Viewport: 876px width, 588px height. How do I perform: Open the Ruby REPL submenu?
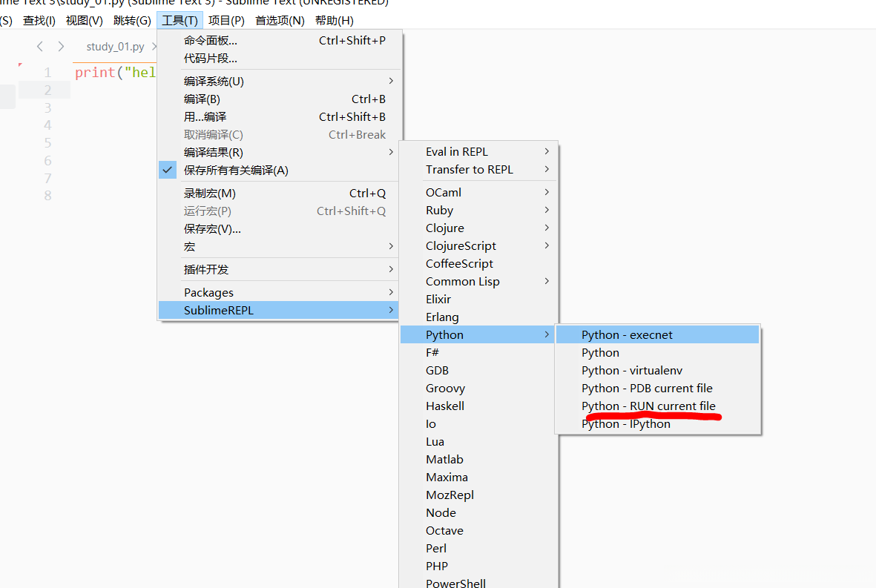coord(478,210)
